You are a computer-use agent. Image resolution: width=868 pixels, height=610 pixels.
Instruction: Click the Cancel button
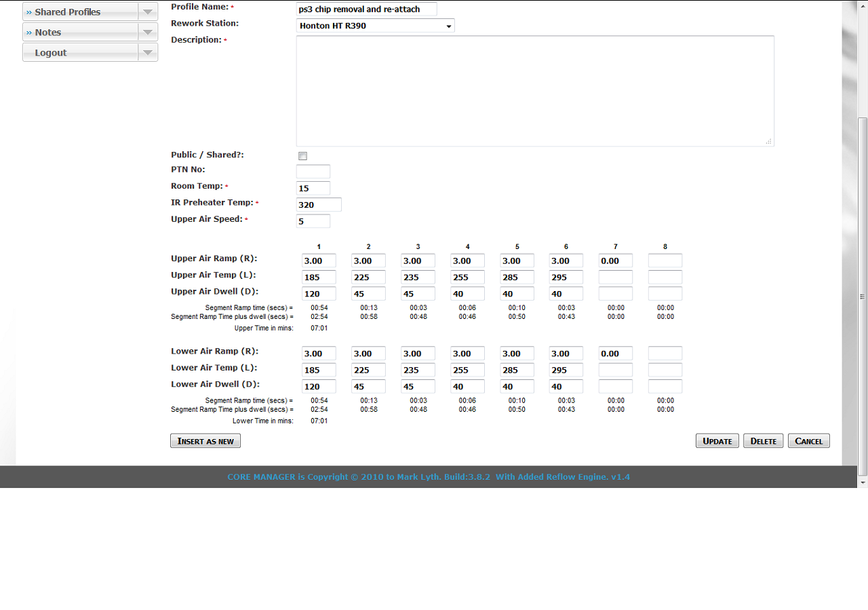(809, 441)
